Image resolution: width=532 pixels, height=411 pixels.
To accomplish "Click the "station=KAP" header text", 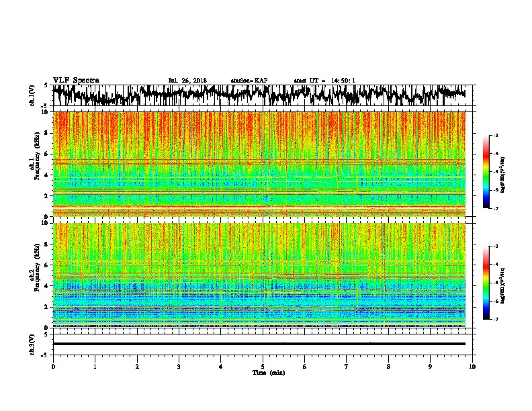I will point(249,81).
